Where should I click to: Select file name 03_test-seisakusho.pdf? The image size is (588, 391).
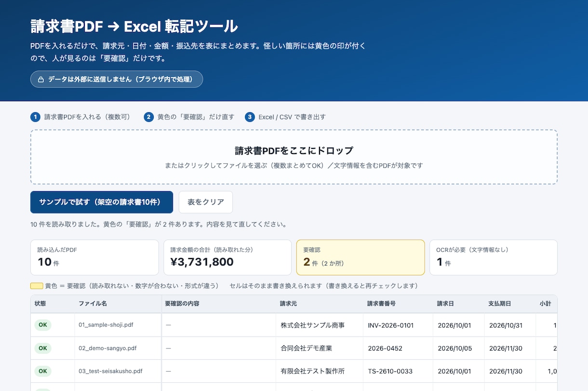110,371
